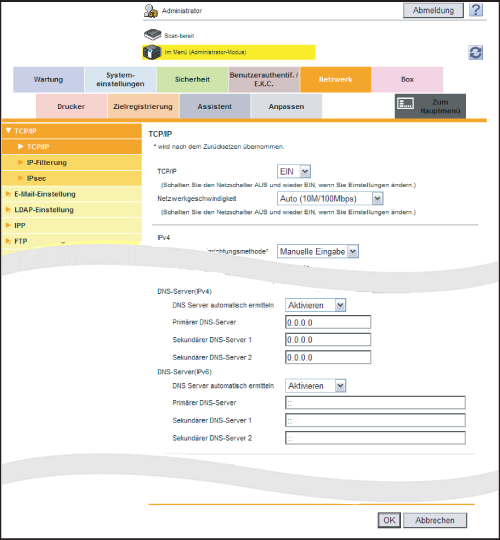Open the Box tab
The height and width of the screenshot is (540, 500).
tap(407, 80)
